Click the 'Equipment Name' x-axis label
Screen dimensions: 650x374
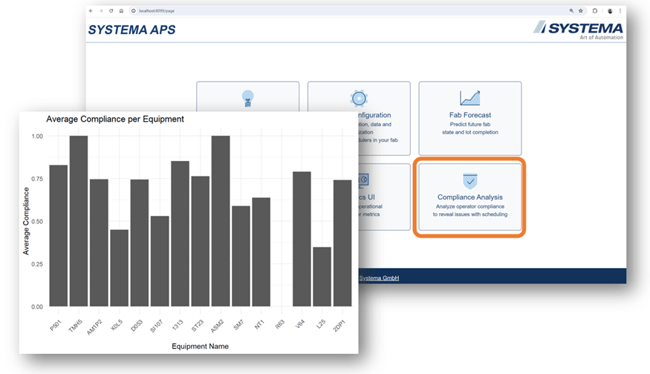[x=200, y=346]
